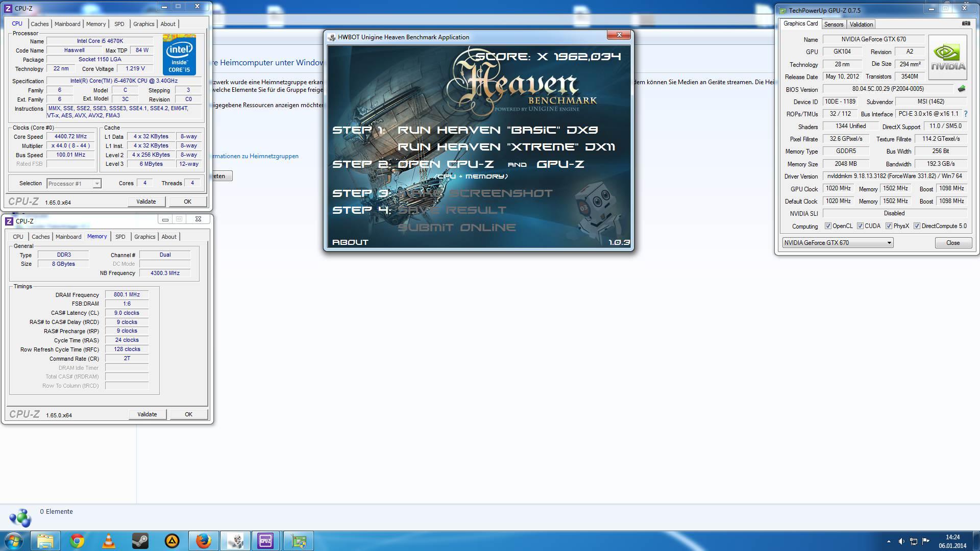Run Heaven "Basic" DX9 benchmark
The image size is (980, 551).
498,130
